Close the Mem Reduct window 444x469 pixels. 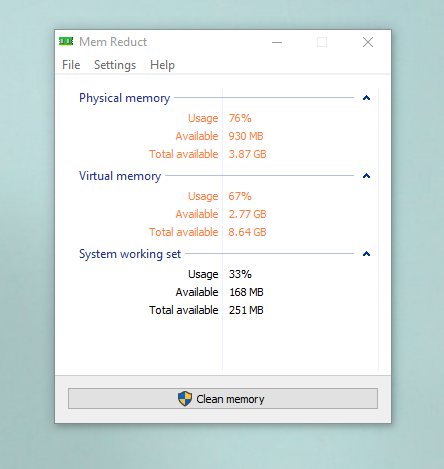coord(368,42)
